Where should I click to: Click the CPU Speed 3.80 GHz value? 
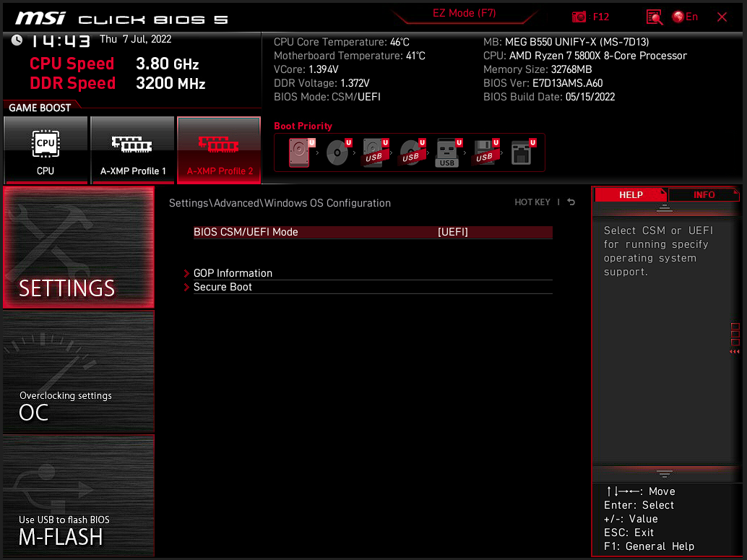pyautogui.click(x=167, y=64)
